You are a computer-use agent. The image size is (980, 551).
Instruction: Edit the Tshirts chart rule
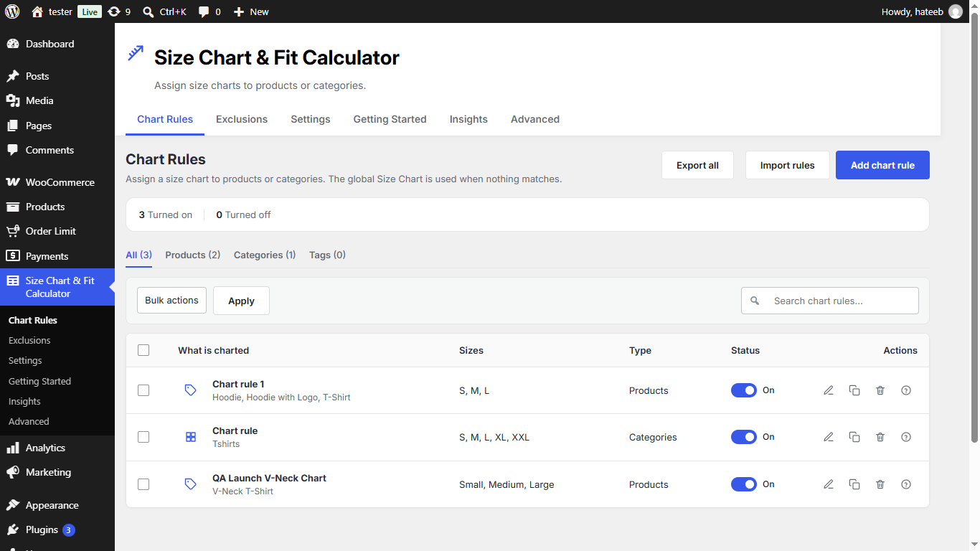[829, 437]
